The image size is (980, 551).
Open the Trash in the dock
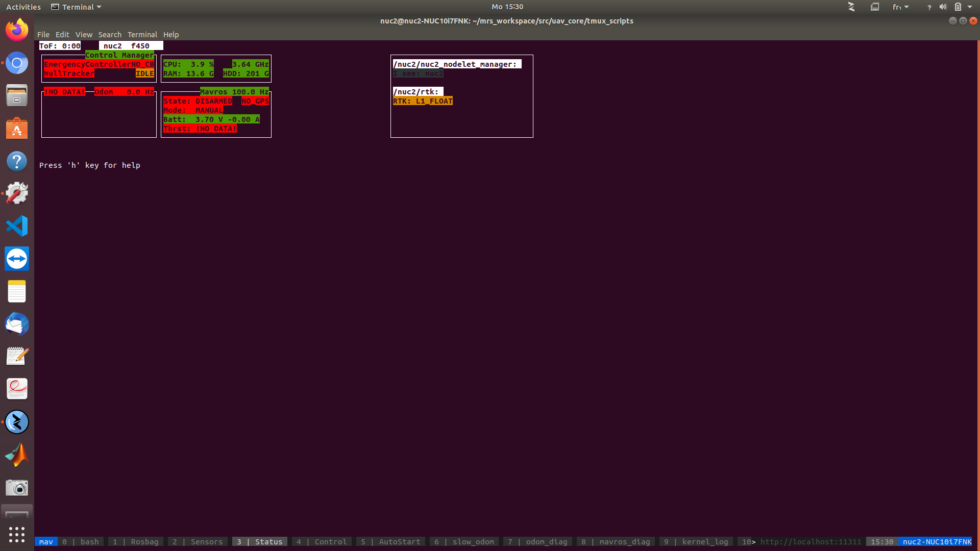coord(16,512)
